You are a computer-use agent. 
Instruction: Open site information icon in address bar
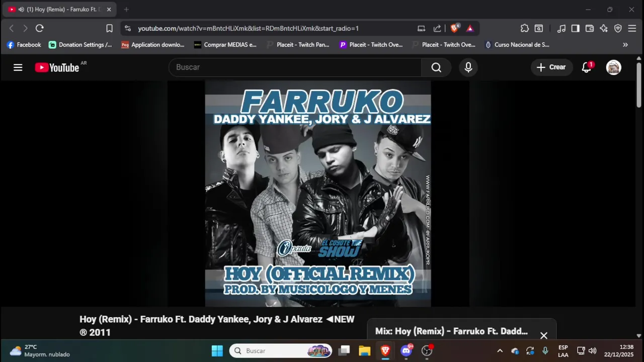coord(128,29)
